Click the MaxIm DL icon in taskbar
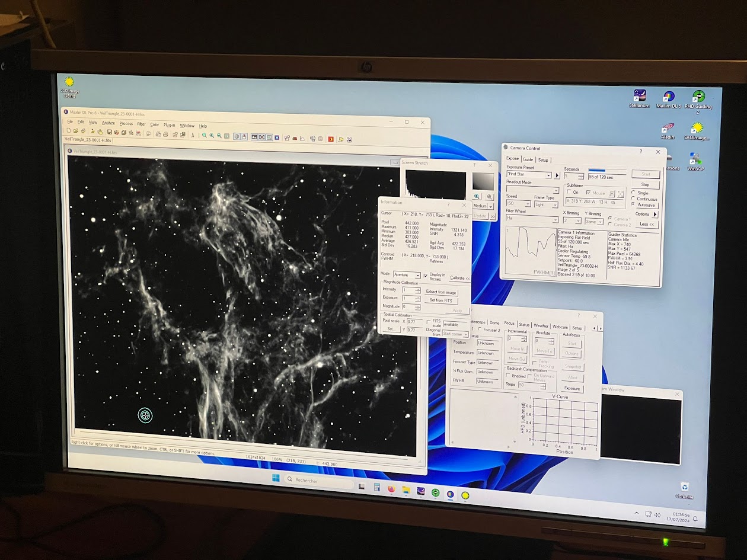The image size is (747, 560). click(x=450, y=494)
